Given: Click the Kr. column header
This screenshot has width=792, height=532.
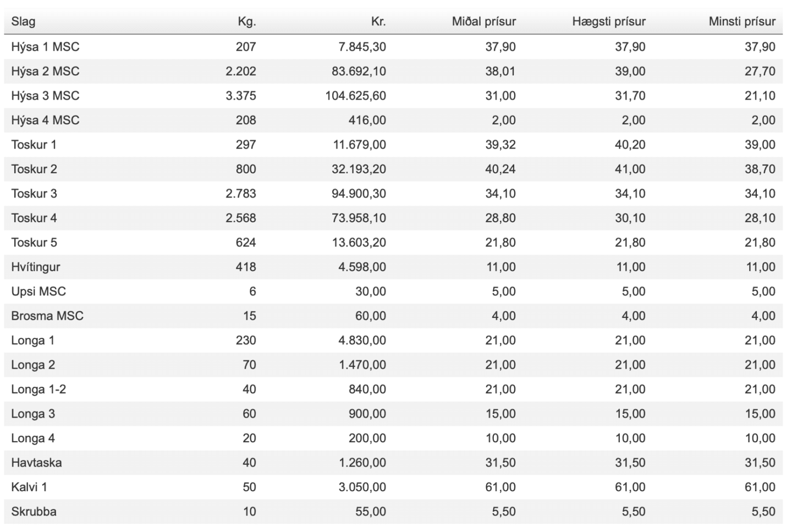Looking at the screenshot, I should [378, 22].
